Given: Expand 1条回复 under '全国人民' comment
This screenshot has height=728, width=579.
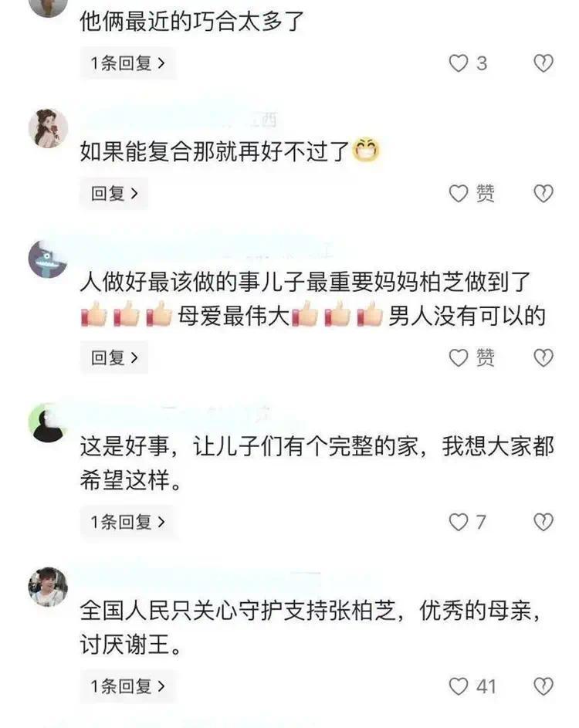Looking at the screenshot, I should (x=127, y=686).
